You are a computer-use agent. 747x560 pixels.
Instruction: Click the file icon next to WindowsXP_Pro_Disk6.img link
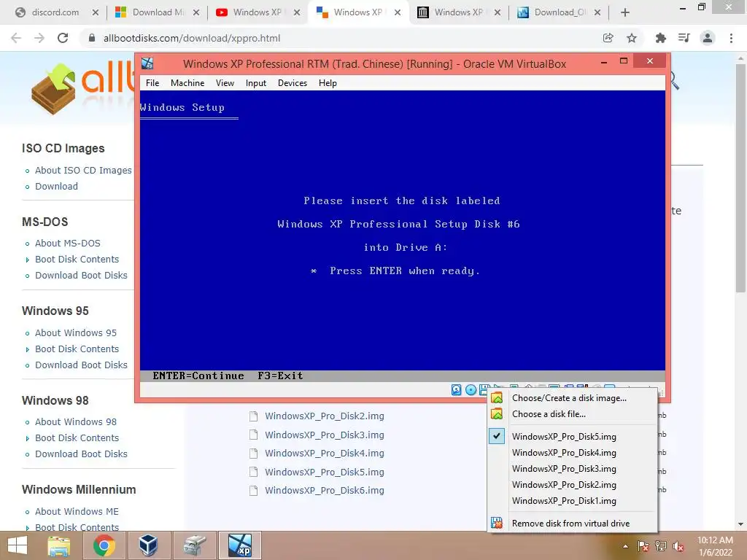pos(253,491)
